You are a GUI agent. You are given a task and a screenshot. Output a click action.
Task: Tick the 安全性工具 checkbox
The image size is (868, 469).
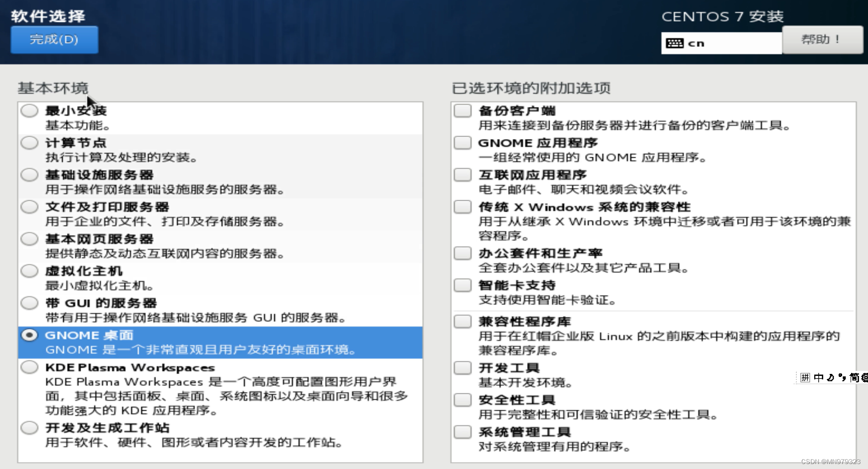[462, 400]
